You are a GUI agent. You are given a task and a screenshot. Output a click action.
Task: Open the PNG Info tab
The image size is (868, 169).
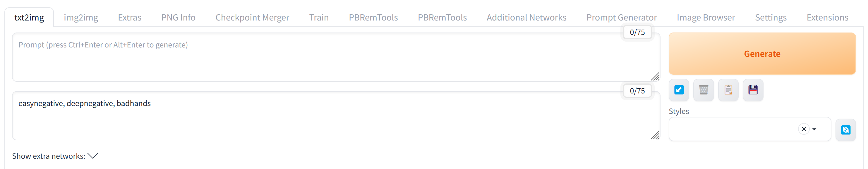tap(178, 17)
